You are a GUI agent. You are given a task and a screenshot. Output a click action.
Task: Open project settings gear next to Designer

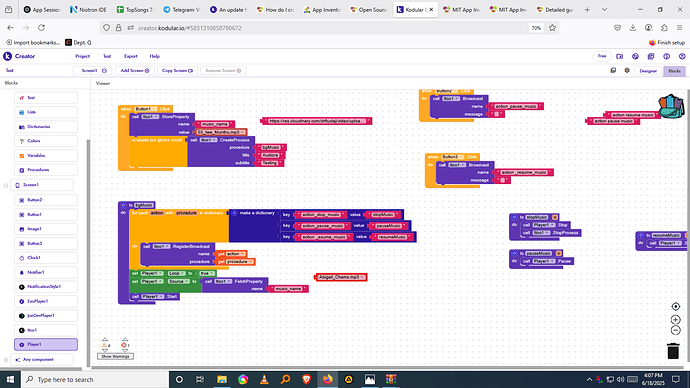[x=627, y=70]
